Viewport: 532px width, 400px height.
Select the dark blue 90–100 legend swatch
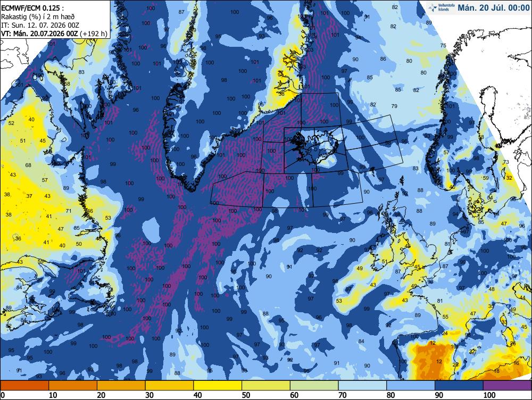(459, 386)
